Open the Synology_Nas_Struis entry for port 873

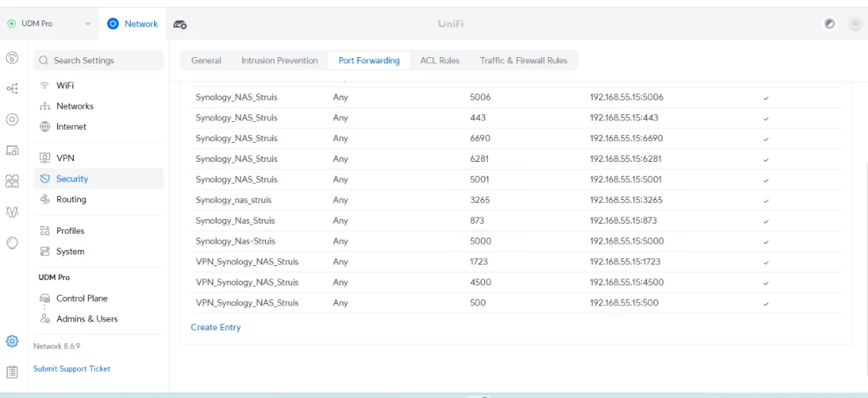235,221
